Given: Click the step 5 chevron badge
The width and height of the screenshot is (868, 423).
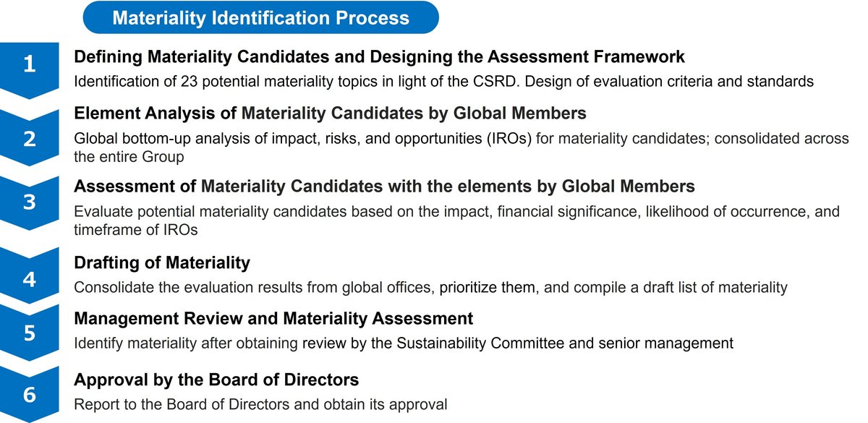Looking at the screenshot, I should pyautogui.click(x=29, y=334).
